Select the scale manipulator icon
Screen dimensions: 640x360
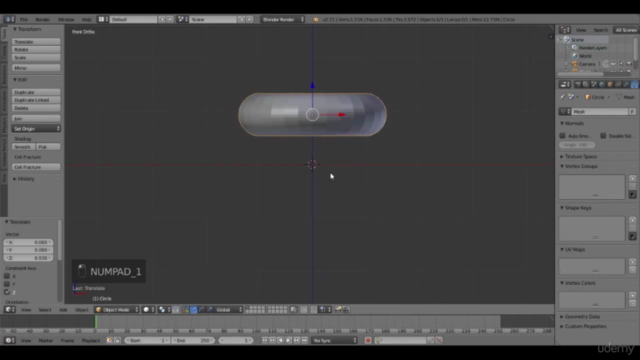point(210,309)
